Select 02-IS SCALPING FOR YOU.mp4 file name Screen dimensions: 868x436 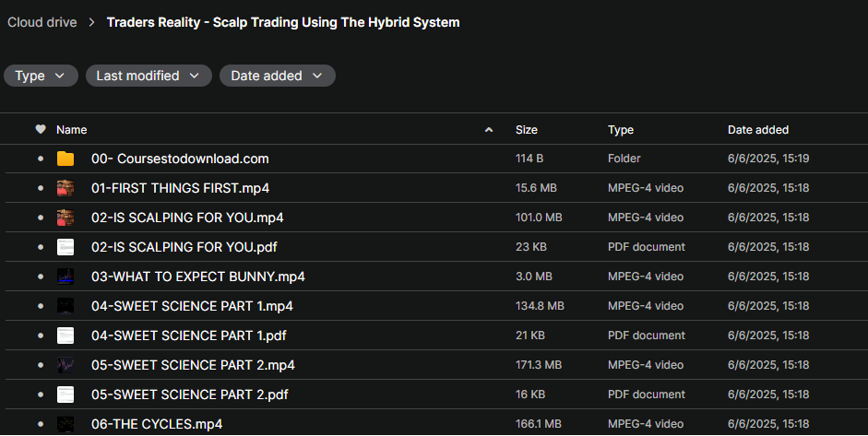coord(187,218)
